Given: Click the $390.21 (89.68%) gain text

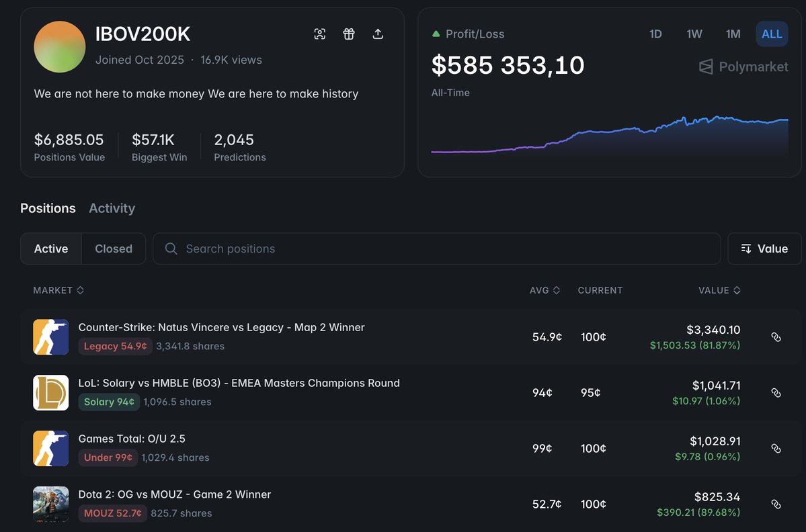Looking at the screenshot, I should point(698,513).
